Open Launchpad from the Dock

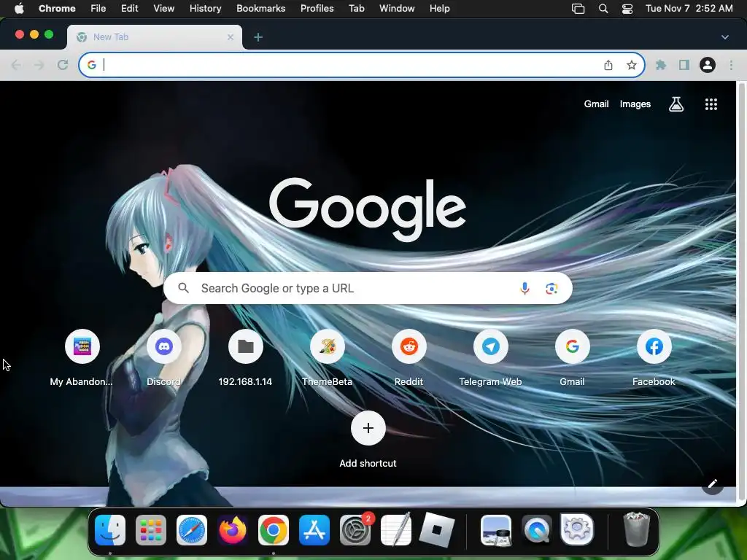click(x=151, y=530)
